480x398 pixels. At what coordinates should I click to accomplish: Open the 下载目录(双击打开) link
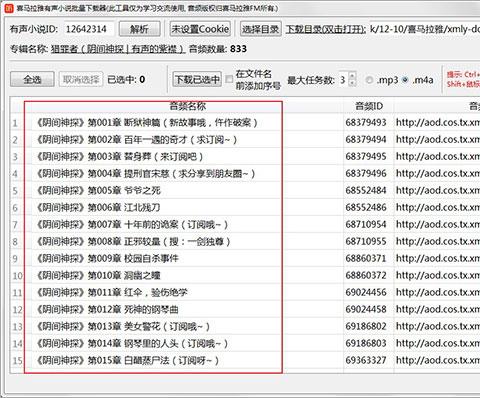[x=325, y=29]
